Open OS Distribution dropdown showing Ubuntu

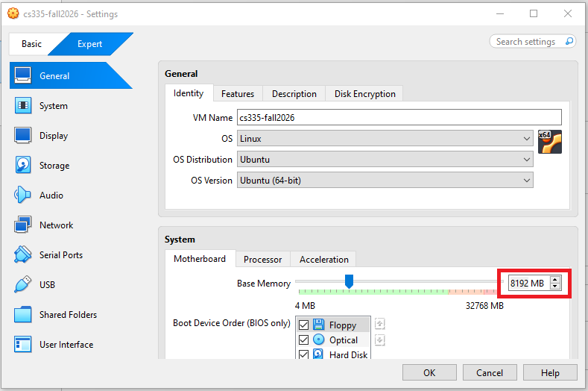tap(385, 160)
